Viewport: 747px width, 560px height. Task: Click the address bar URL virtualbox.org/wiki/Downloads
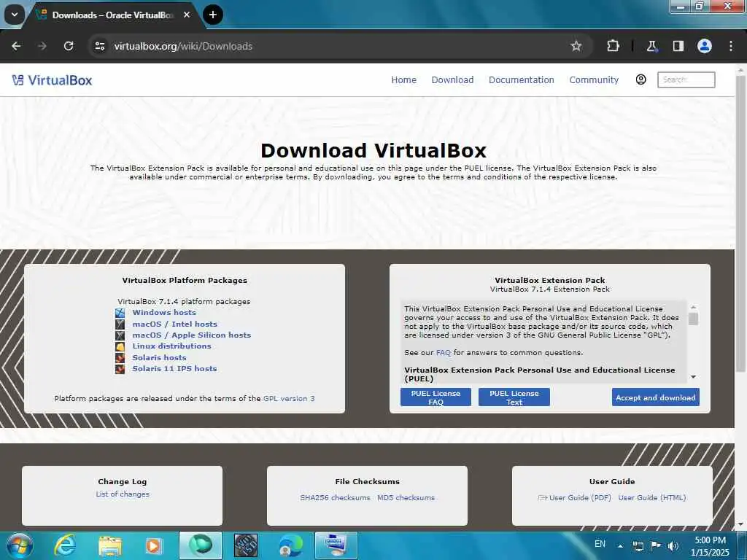tap(183, 46)
